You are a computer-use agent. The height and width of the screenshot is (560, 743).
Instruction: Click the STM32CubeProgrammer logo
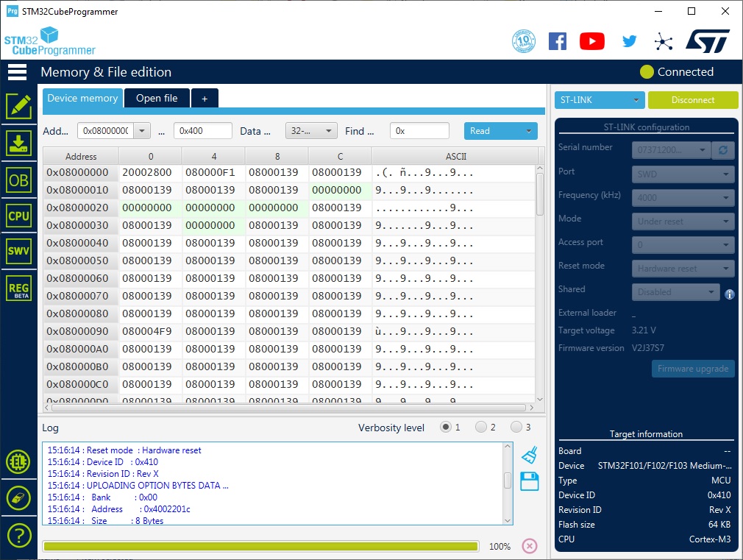[50, 42]
